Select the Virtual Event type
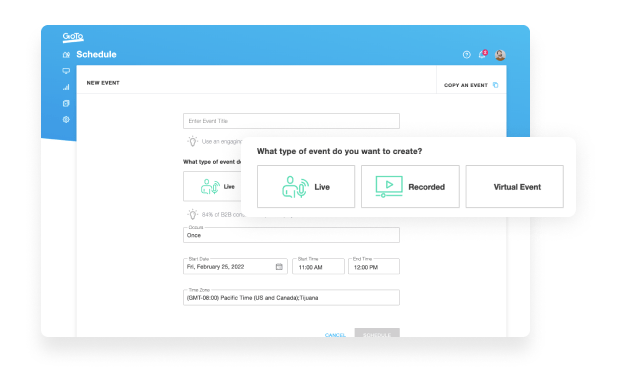The image size is (617, 376). (515, 186)
